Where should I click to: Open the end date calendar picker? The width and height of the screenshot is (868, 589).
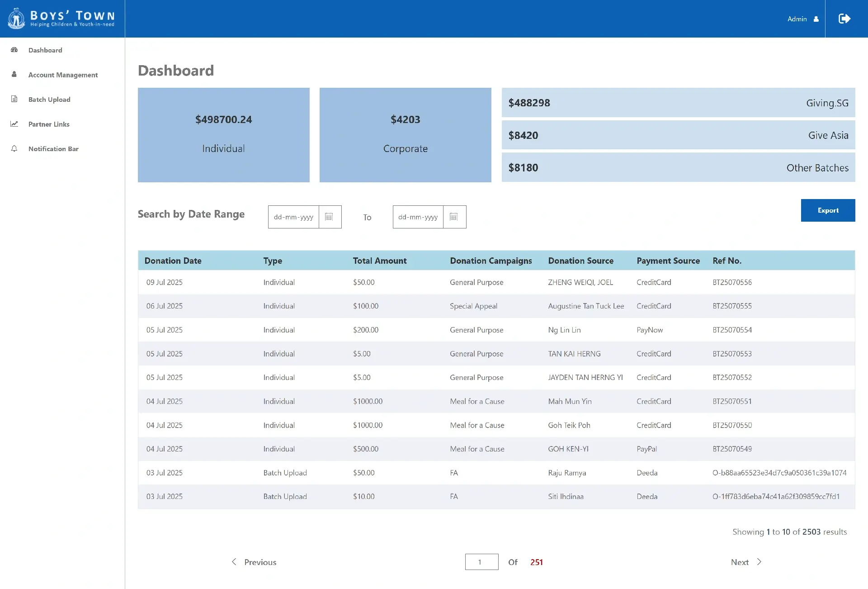point(454,217)
